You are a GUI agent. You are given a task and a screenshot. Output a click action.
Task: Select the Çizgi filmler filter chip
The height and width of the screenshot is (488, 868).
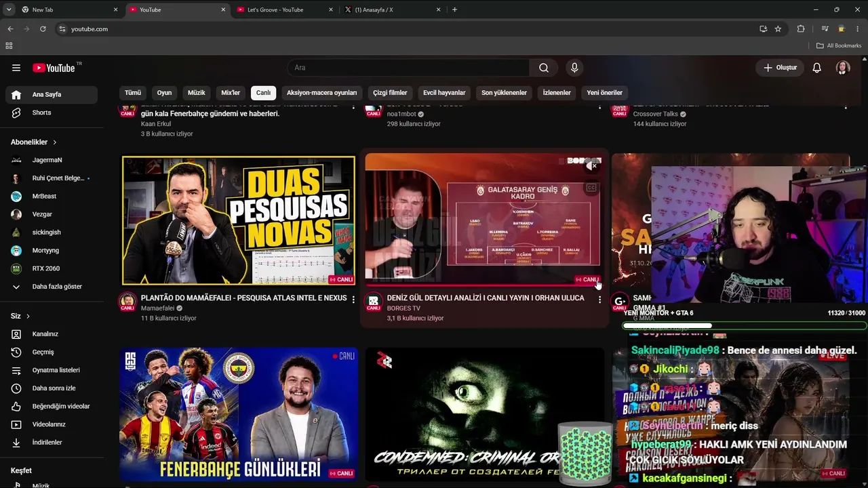click(x=391, y=93)
